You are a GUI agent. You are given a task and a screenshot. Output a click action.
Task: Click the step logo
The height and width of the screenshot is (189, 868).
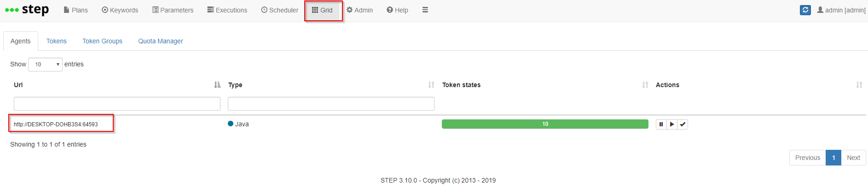click(x=27, y=10)
